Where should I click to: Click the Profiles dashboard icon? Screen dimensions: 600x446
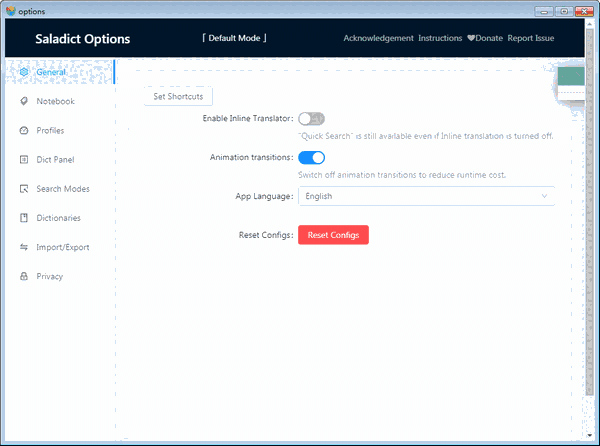(24, 130)
